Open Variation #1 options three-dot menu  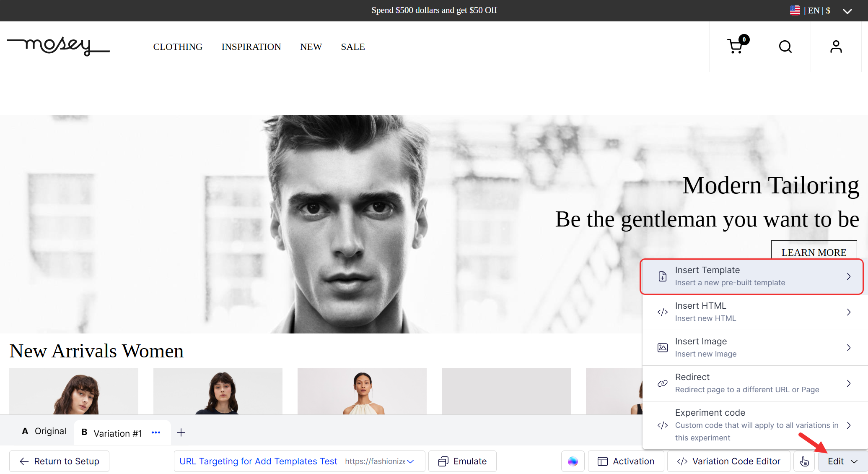pyautogui.click(x=156, y=432)
